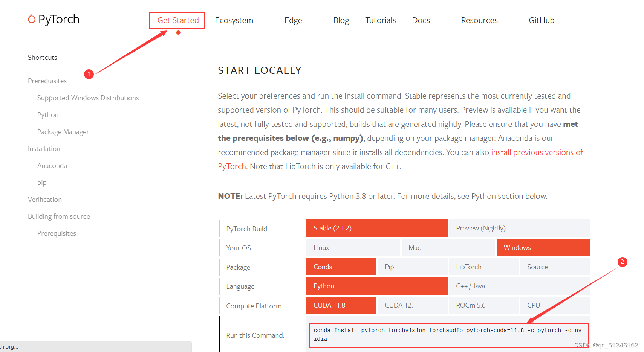Image resolution: width=644 pixels, height=352 pixels.
Task: Choose Mac as your OS
Action: pos(448,247)
